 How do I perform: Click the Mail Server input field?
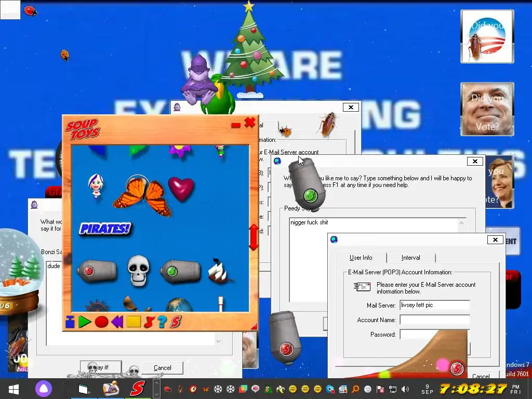[435, 305]
